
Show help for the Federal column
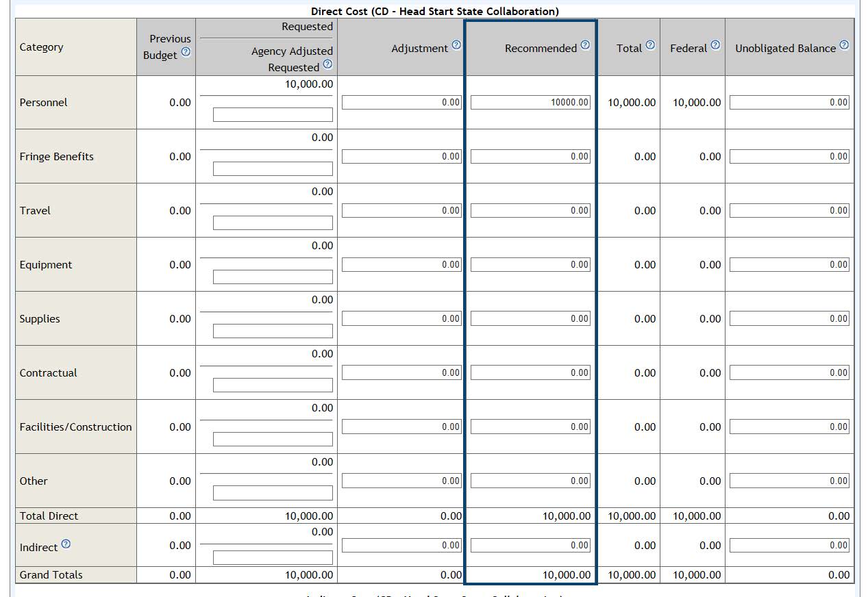point(715,45)
